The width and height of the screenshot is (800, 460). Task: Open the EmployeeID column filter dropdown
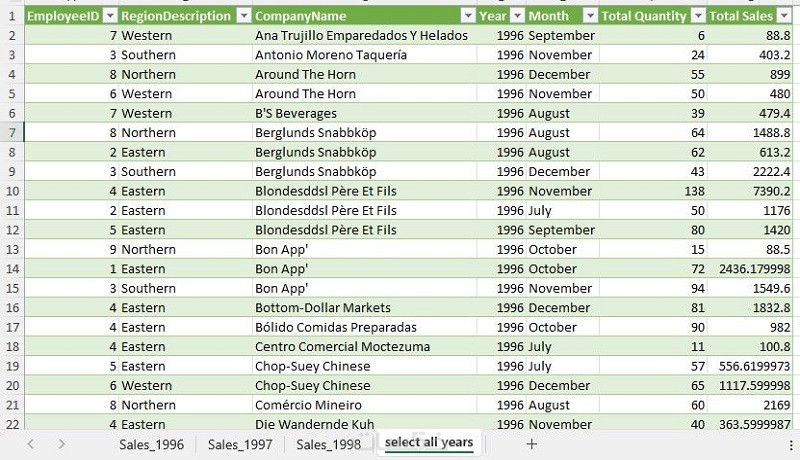(110, 16)
